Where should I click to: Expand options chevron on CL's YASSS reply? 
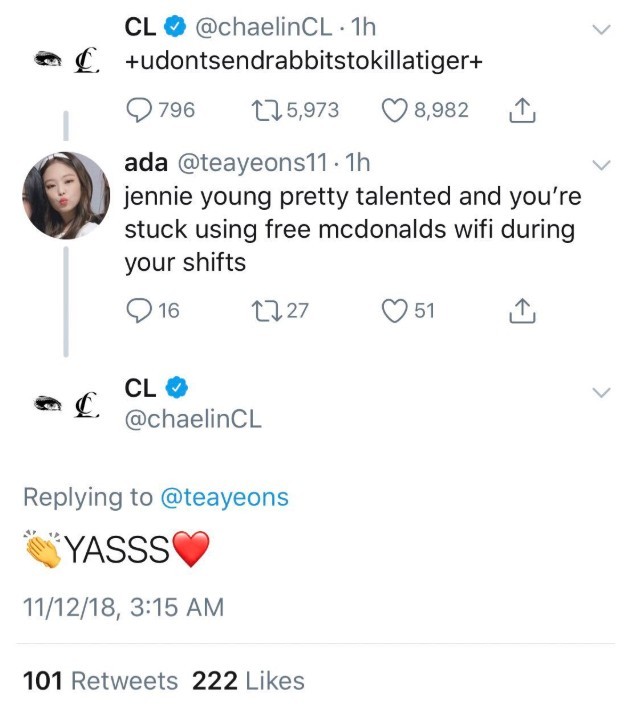[x=601, y=393]
